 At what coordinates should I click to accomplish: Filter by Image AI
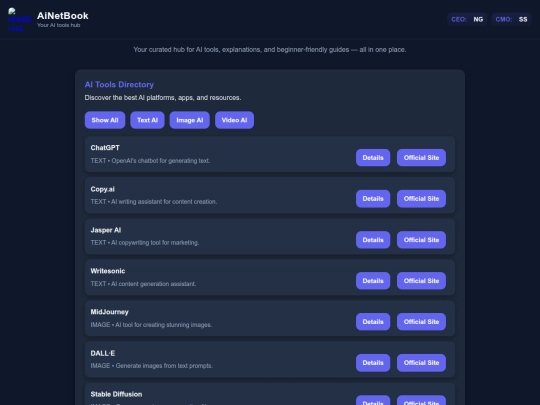pyautogui.click(x=190, y=120)
